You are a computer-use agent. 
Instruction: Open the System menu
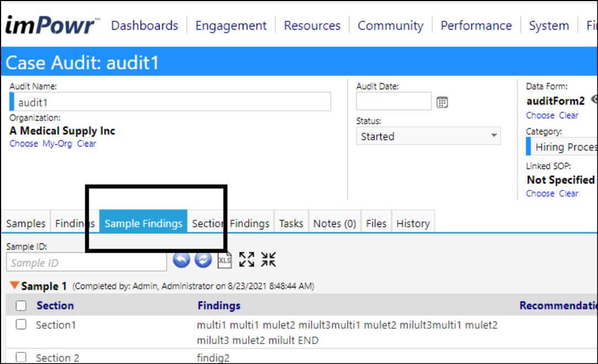(549, 25)
